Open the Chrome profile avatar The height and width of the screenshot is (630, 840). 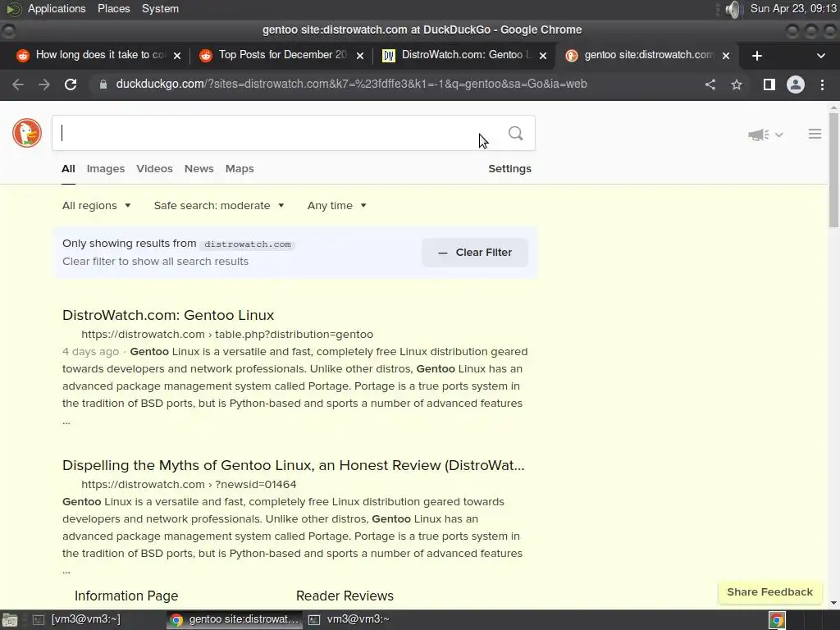click(796, 84)
